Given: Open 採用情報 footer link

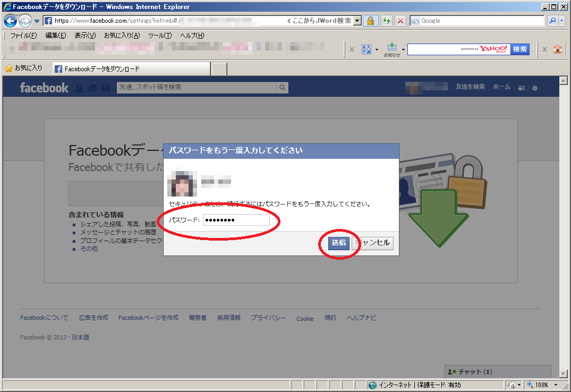Looking at the screenshot, I should point(229,318).
